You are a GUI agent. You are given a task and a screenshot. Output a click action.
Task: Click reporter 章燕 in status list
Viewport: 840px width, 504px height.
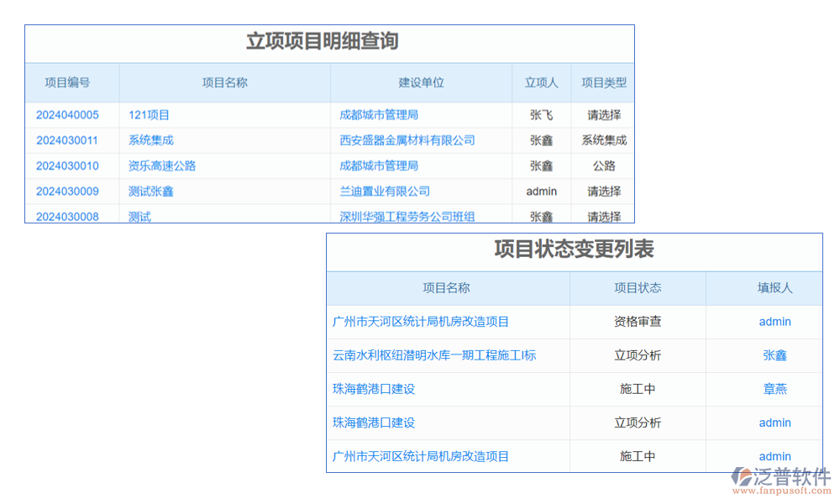click(x=774, y=389)
